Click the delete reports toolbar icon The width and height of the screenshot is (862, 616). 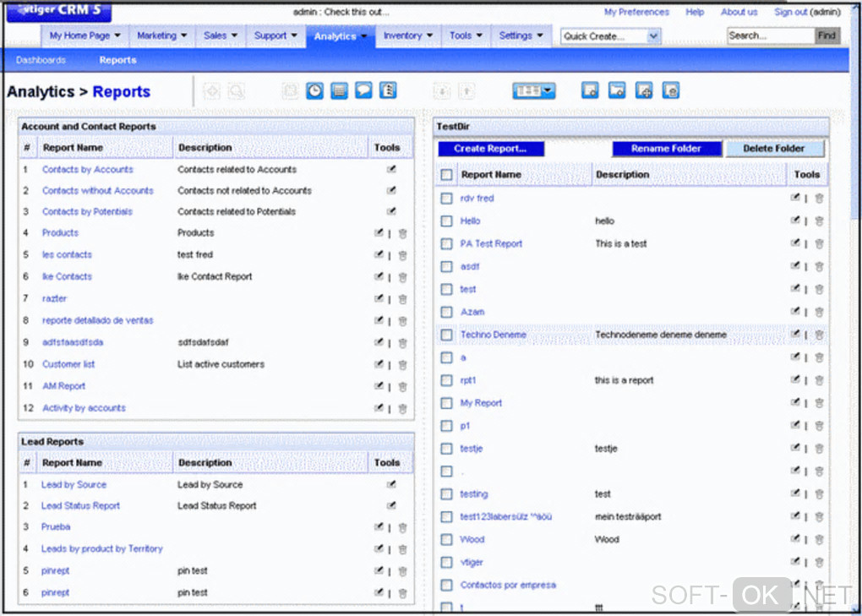pos(671,90)
